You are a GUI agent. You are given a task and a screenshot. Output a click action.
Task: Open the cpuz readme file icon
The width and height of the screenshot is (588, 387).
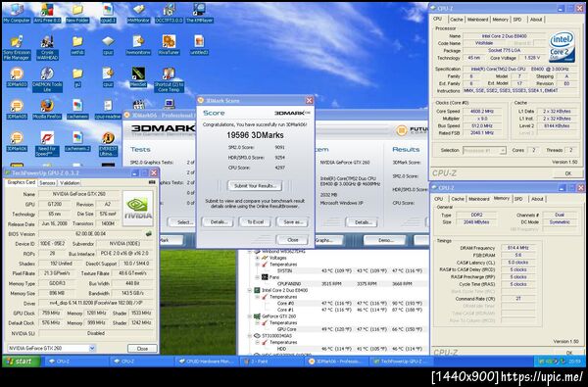108,110
